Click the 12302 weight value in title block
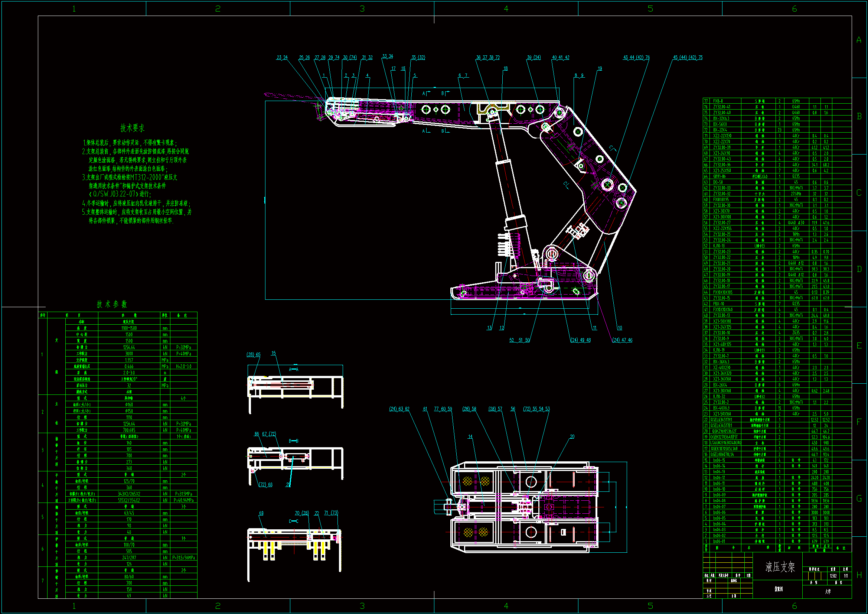 click(x=833, y=576)
